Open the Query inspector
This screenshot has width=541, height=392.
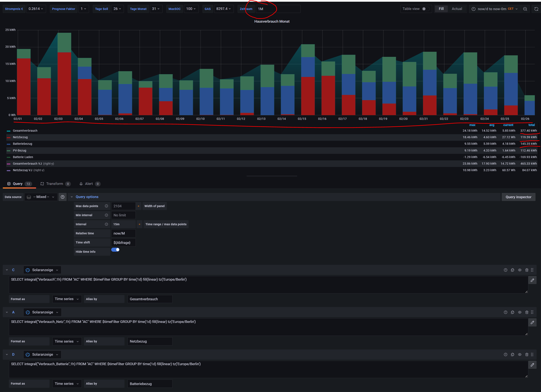(x=518, y=197)
